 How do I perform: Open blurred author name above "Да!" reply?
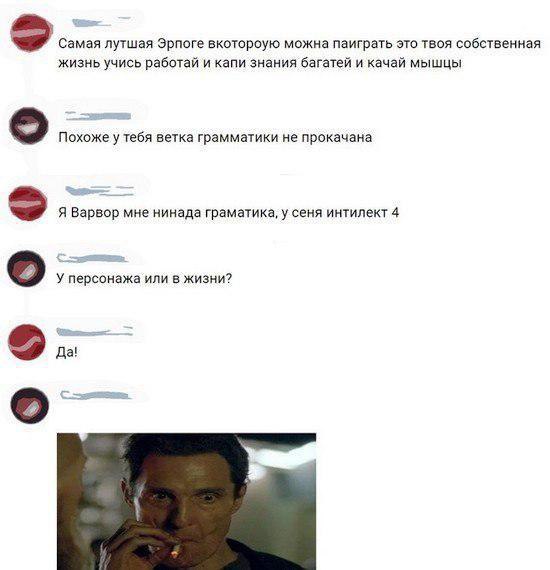95,331
